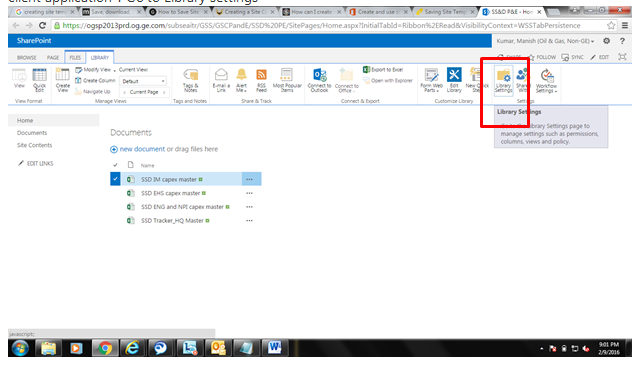Open Edit Library tool
The width and height of the screenshot is (643, 371).
454,80
